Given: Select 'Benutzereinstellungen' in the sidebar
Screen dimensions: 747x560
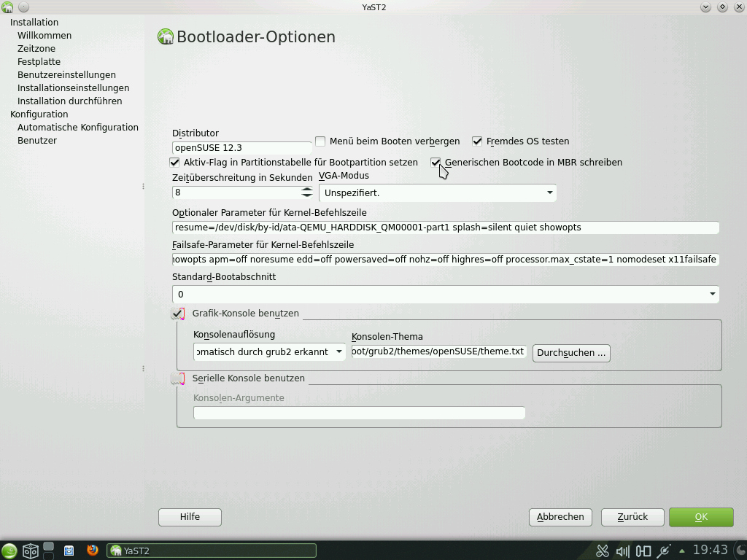Looking at the screenshot, I should (66, 75).
